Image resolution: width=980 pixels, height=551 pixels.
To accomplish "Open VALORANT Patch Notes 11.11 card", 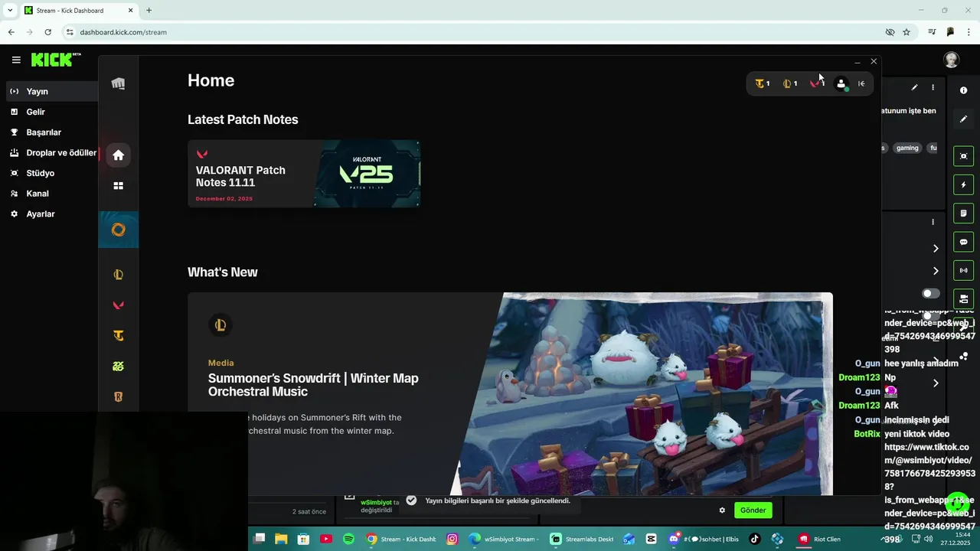I will pyautogui.click(x=304, y=174).
